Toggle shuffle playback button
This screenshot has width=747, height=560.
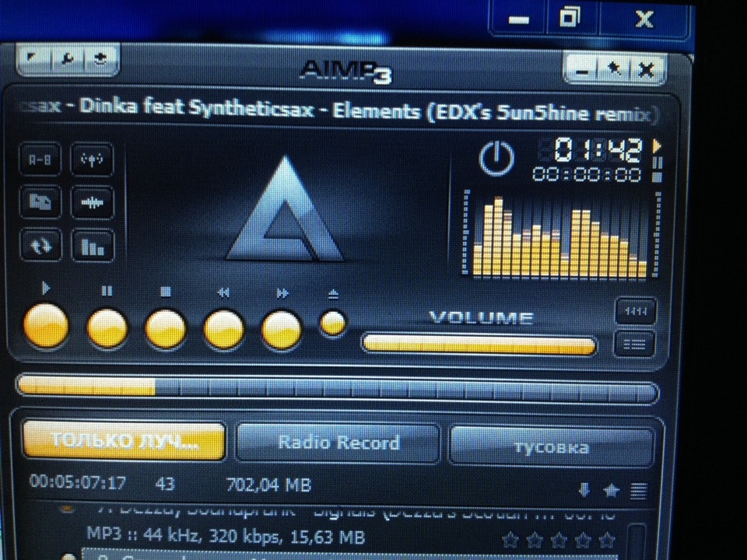40,202
